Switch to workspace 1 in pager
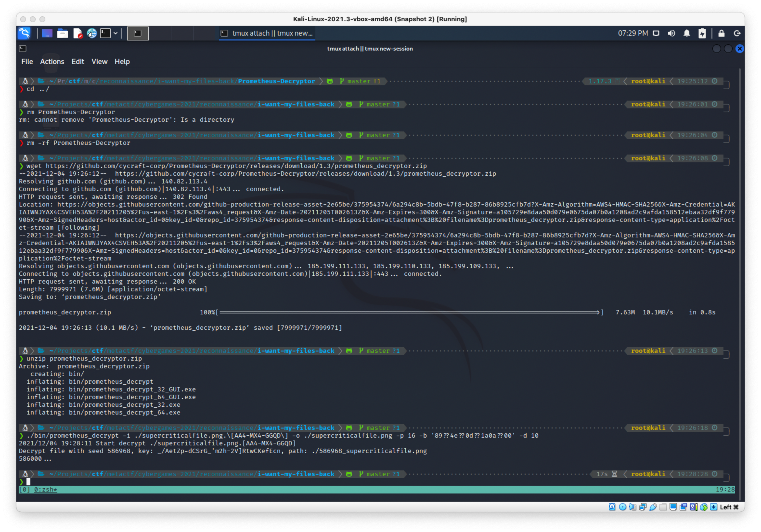Screen dimensions: 761x532 click(x=138, y=33)
